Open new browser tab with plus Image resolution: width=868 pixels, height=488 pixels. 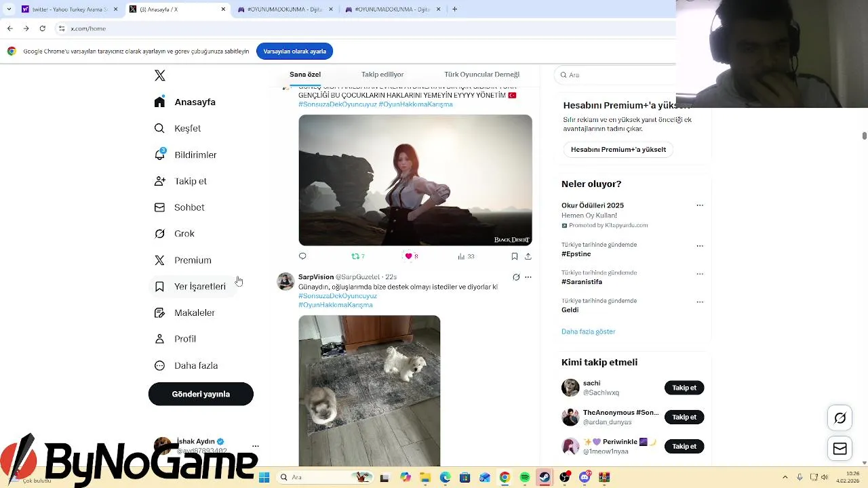454,9
